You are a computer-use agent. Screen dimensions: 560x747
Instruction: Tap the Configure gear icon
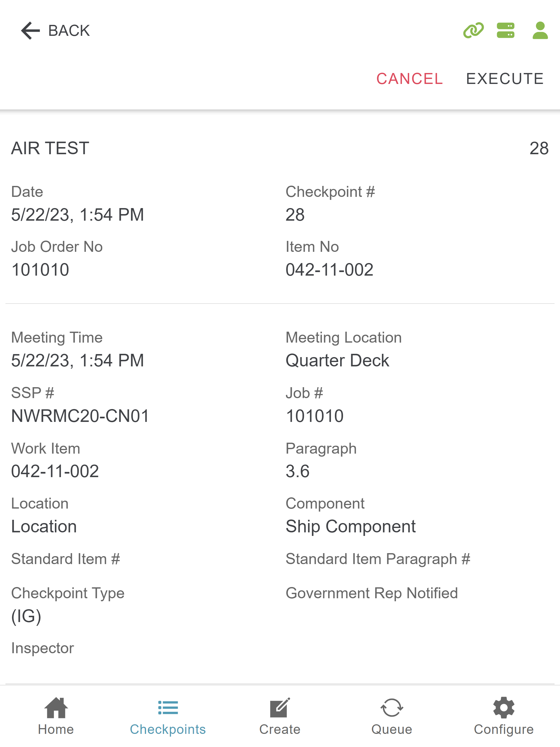click(504, 707)
